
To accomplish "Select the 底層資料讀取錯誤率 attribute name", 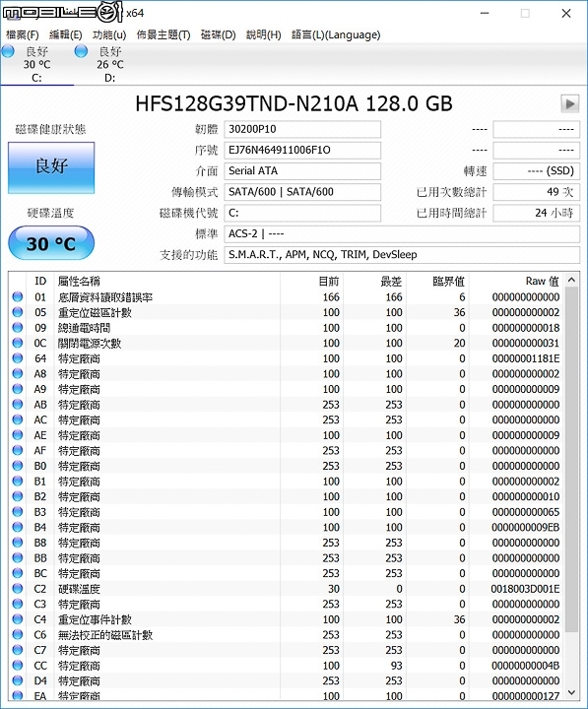I will click(x=105, y=297).
